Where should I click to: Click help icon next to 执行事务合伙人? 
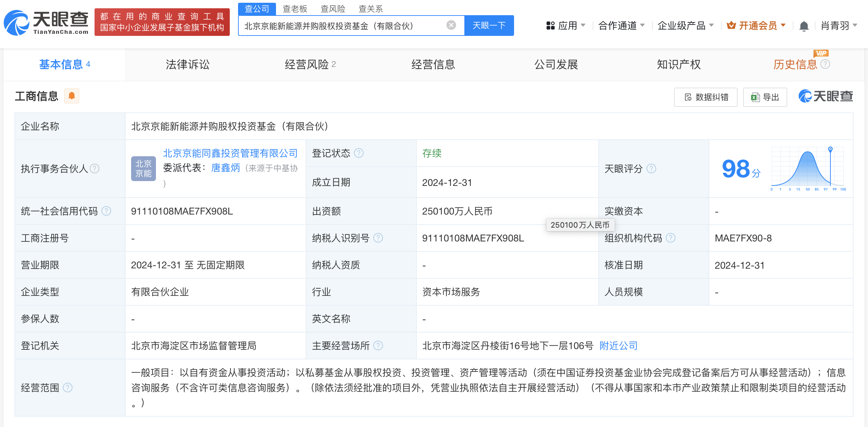pos(95,169)
